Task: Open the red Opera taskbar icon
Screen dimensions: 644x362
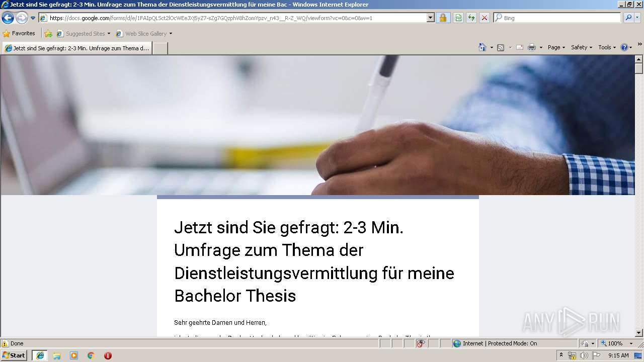Action: tap(108, 355)
